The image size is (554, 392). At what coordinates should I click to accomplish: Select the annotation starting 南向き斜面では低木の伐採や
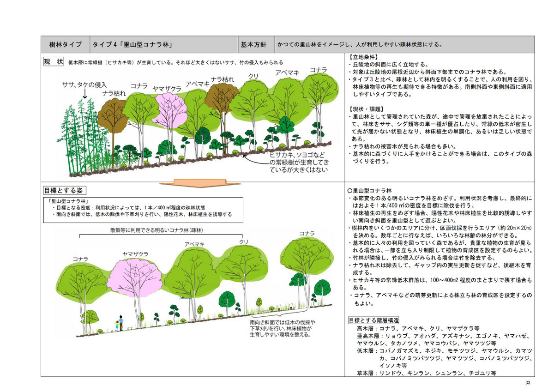282,328
